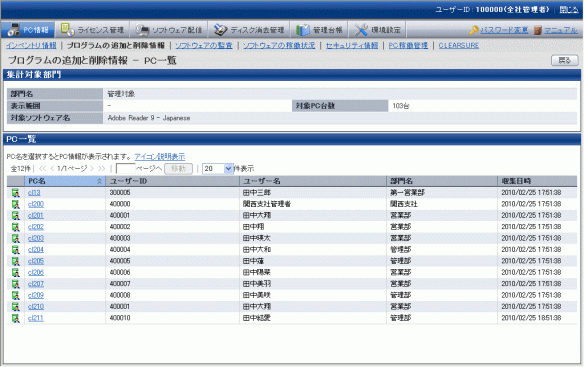Click the PC icon beside cl210
This screenshot has height=367, width=584.
(x=15, y=307)
